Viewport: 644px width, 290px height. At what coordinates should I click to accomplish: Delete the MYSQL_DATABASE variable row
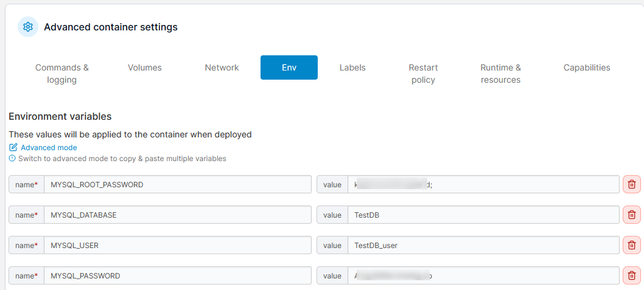[631, 215]
